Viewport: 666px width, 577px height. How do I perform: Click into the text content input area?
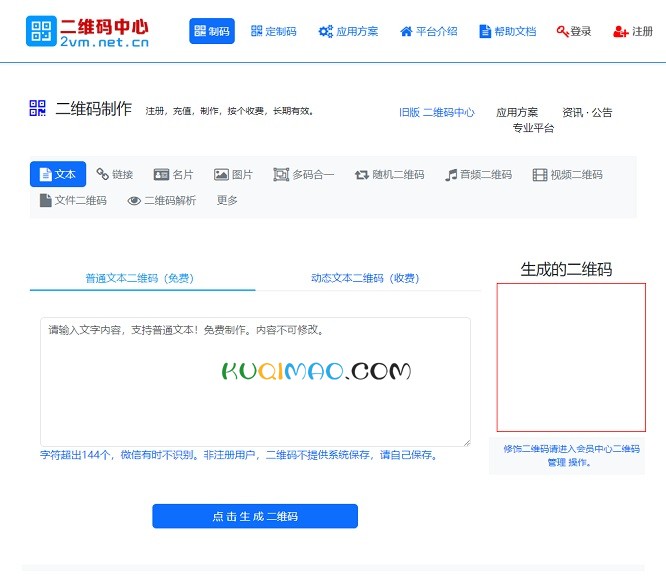coord(255,382)
